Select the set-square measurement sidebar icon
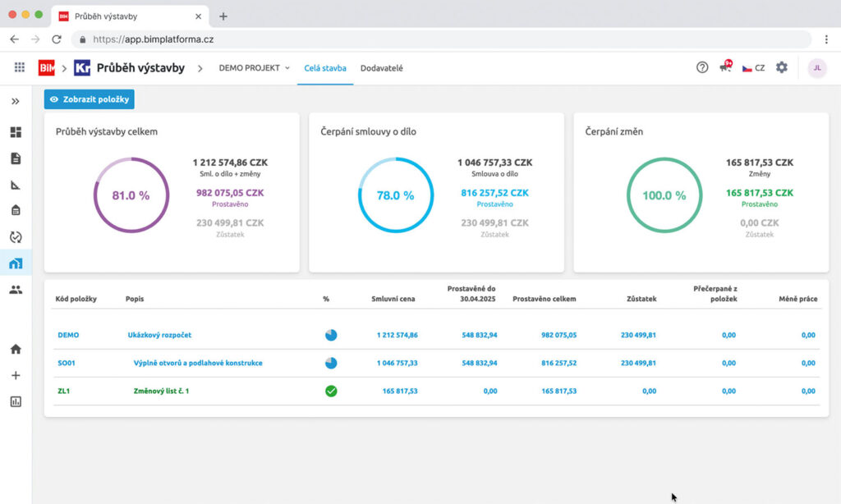Image resolution: width=841 pixels, height=504 pixels. (x=16, y=185)
